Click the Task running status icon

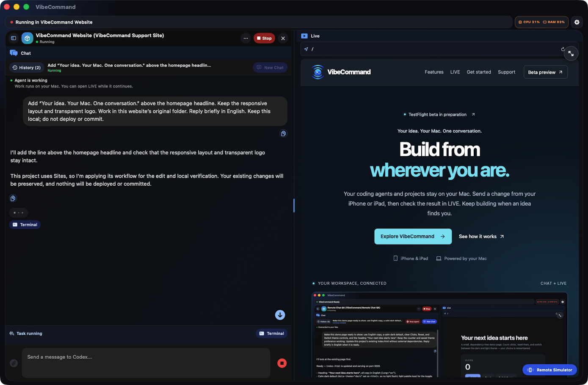12,333
